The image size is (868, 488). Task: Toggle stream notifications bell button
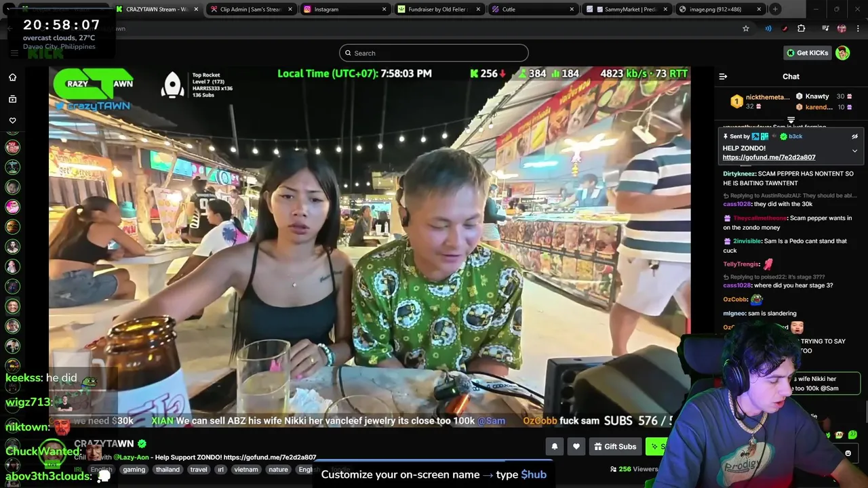point(555,446)
